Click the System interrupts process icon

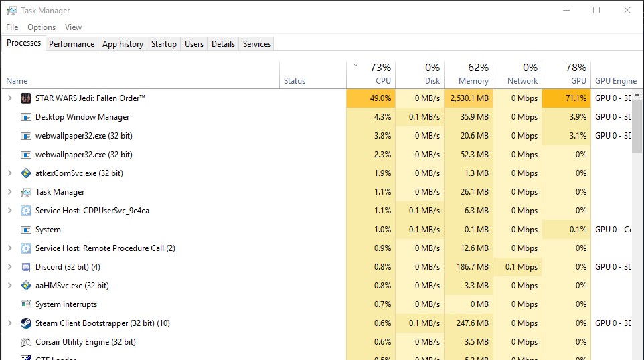click(x=26, y=304)
